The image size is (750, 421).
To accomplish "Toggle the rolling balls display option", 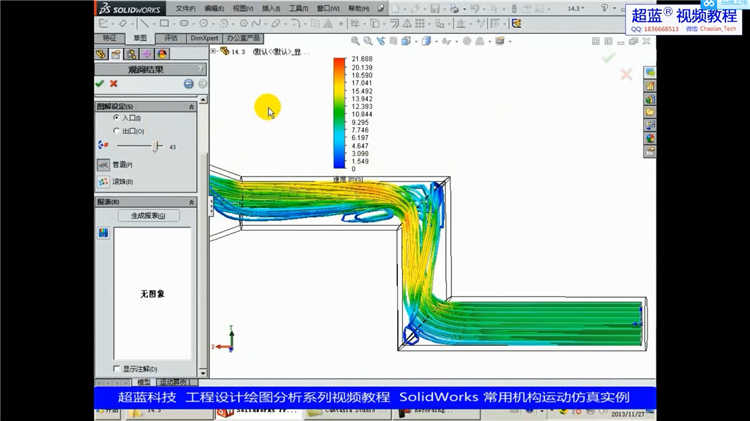I will click(103, 182).
